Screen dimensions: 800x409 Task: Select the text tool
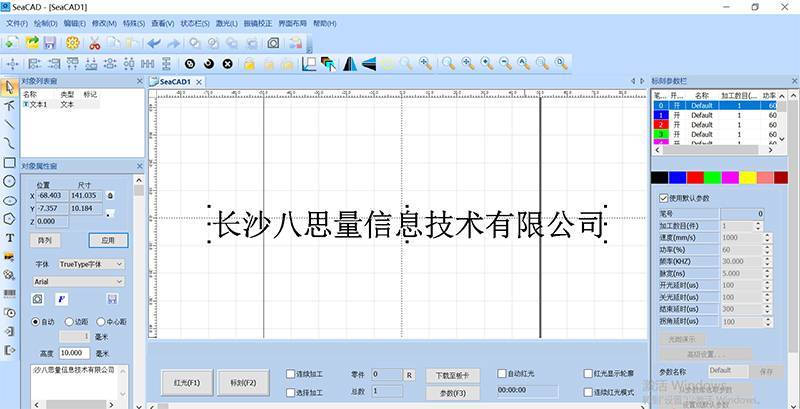pyautogui.click(x=9, y=238)
